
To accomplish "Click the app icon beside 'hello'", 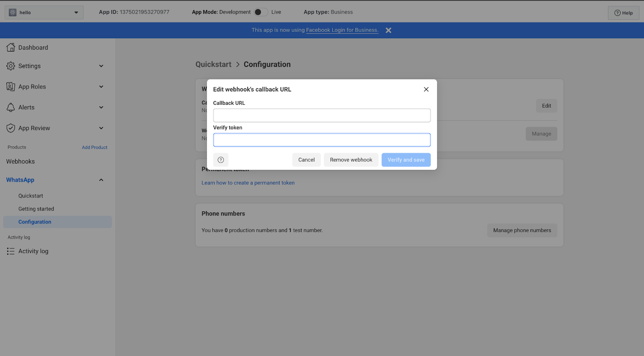I will (x=12, y=12).
